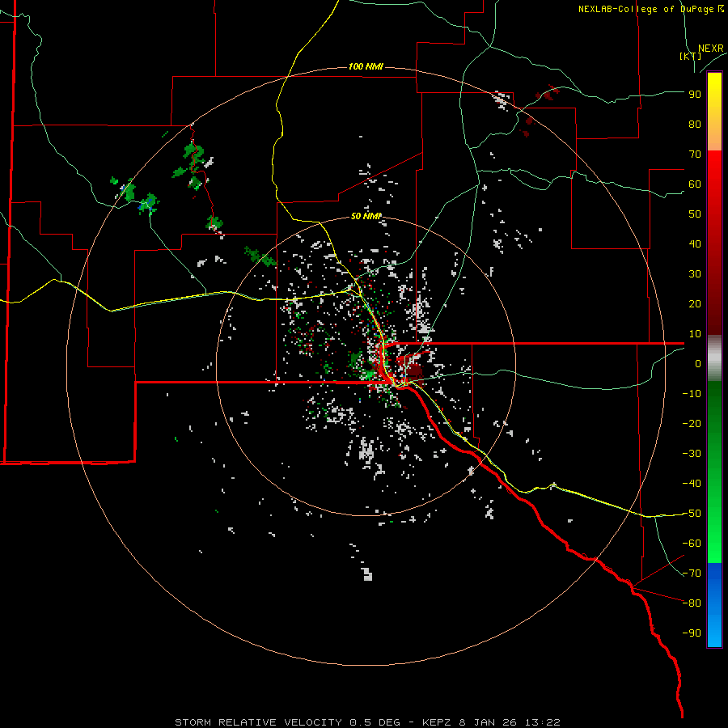Pick the gray zero-velocity segment of color bar

pyautogui.click(x=714, y=358)
